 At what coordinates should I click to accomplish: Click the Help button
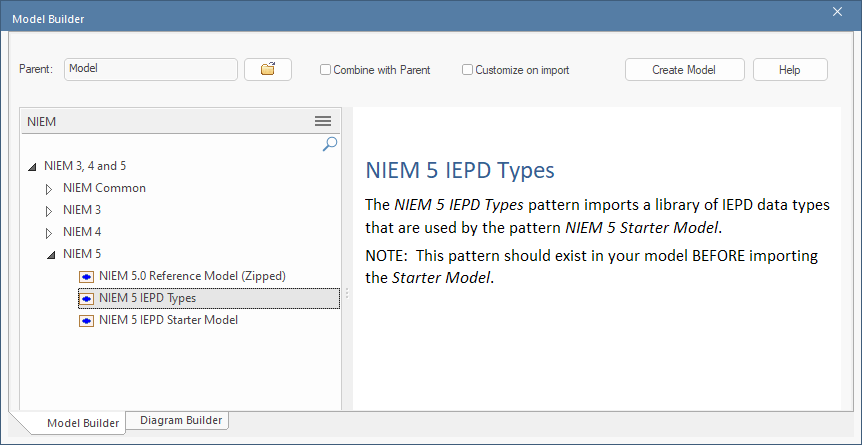click(x=789, y=70)
